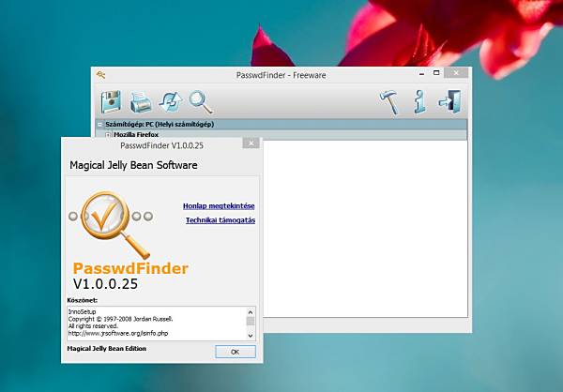Click the 'Magical Jelly Bean Software' heading
The width and height of the screenshot is (563, 392).
pos(133,165)
